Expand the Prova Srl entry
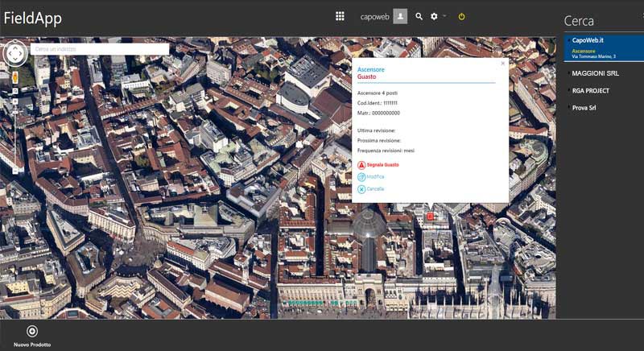The width and height of the screenshot is (644, 351). (x=584, y=108)
